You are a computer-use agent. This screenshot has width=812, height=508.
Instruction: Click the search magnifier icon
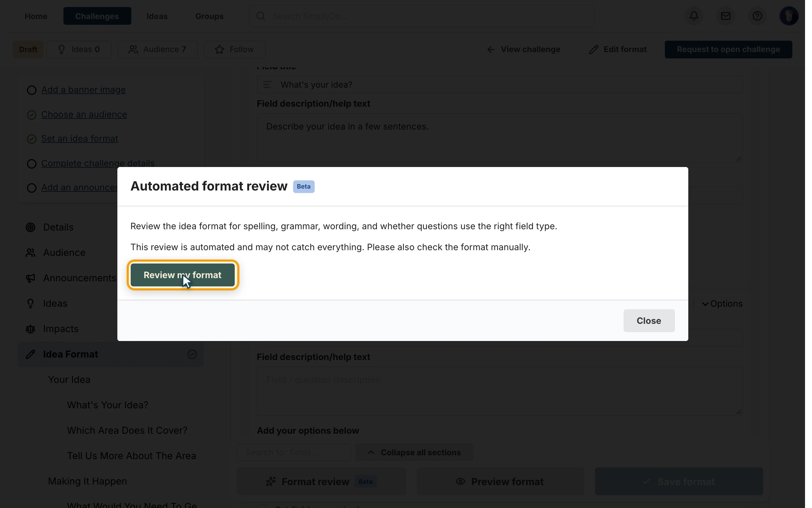[261, 16]
